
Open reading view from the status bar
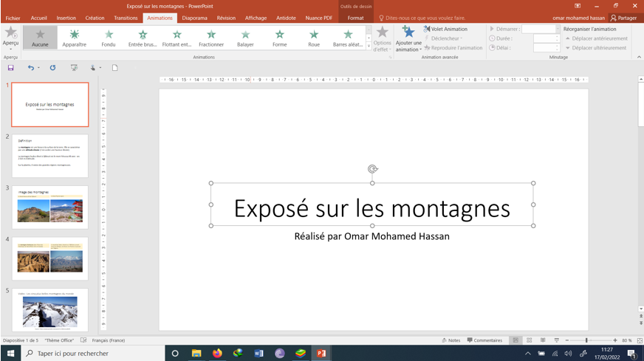point(543,340)
